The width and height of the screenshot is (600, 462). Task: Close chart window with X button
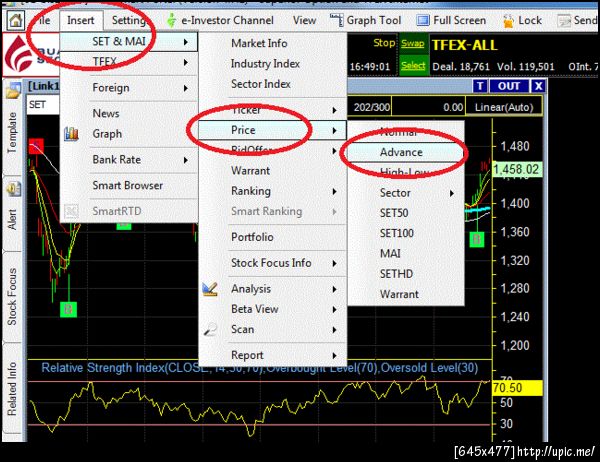coord(538,86)
